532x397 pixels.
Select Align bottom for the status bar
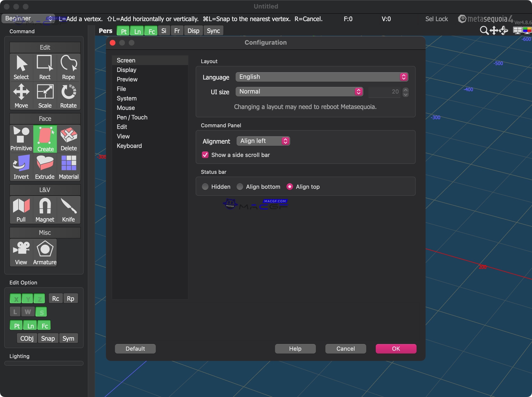coord(240,186)
